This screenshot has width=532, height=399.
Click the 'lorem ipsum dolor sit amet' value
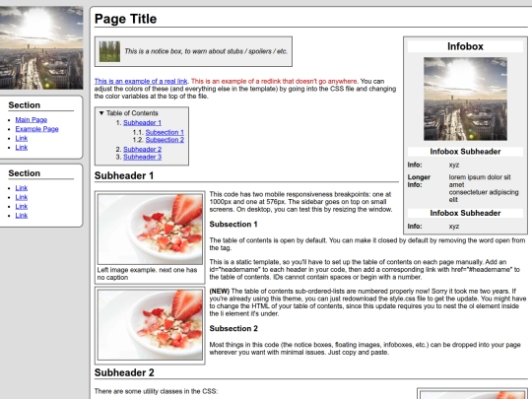tap(479, 181)
